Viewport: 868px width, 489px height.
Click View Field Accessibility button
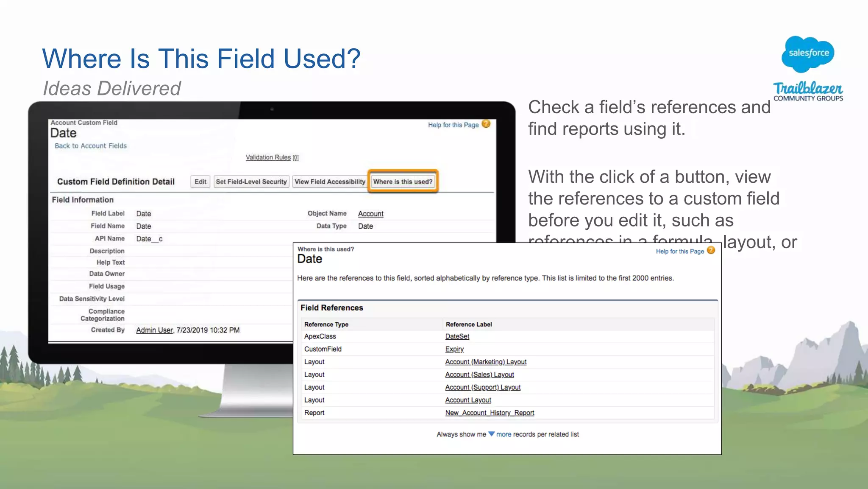tap(330, 182)
